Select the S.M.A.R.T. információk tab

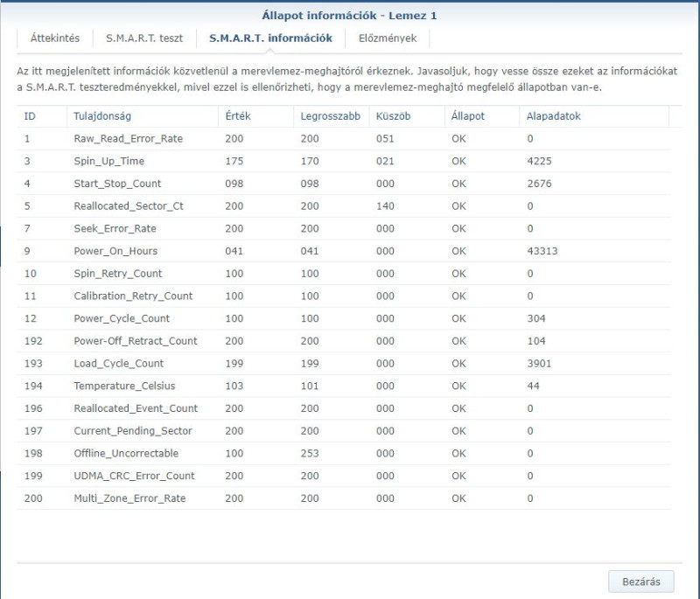tap(270, 38)
